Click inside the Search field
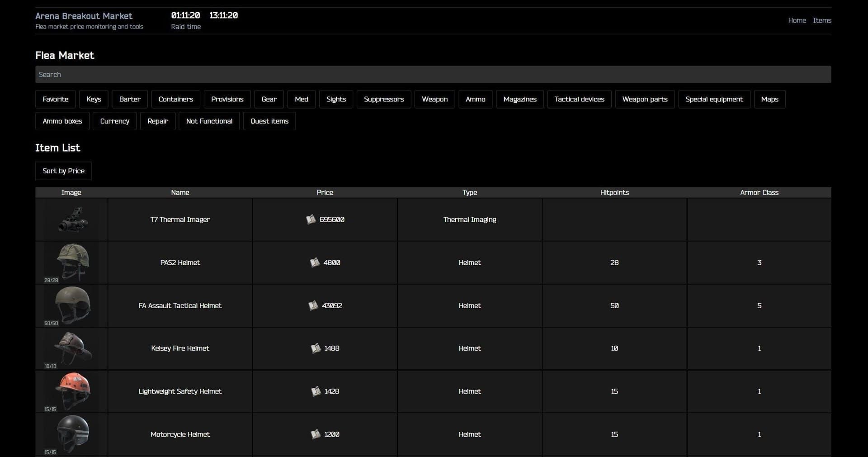The image size is (868, 457). (x=433, y=74)
